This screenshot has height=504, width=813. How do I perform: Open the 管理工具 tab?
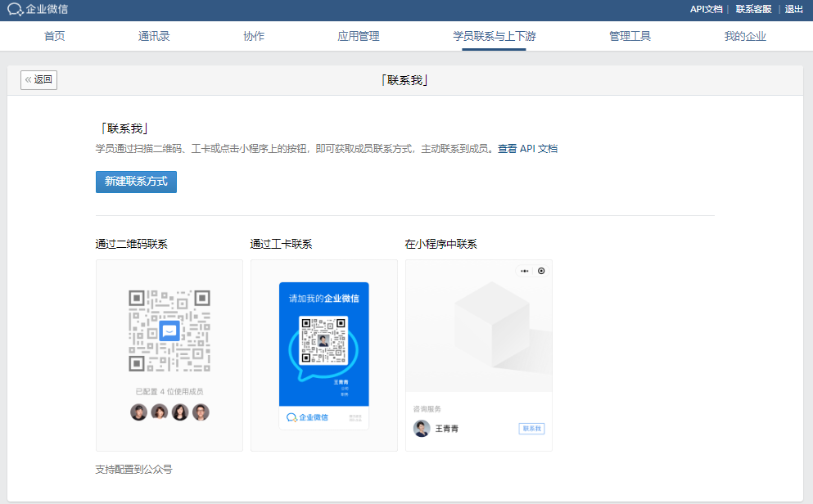(x=630, y=36)
